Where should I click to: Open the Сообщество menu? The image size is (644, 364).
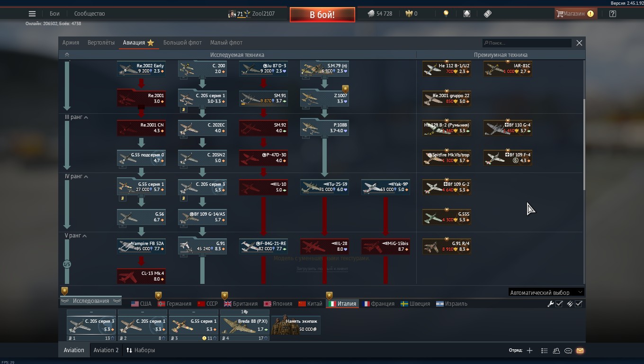tap(89, 14)
